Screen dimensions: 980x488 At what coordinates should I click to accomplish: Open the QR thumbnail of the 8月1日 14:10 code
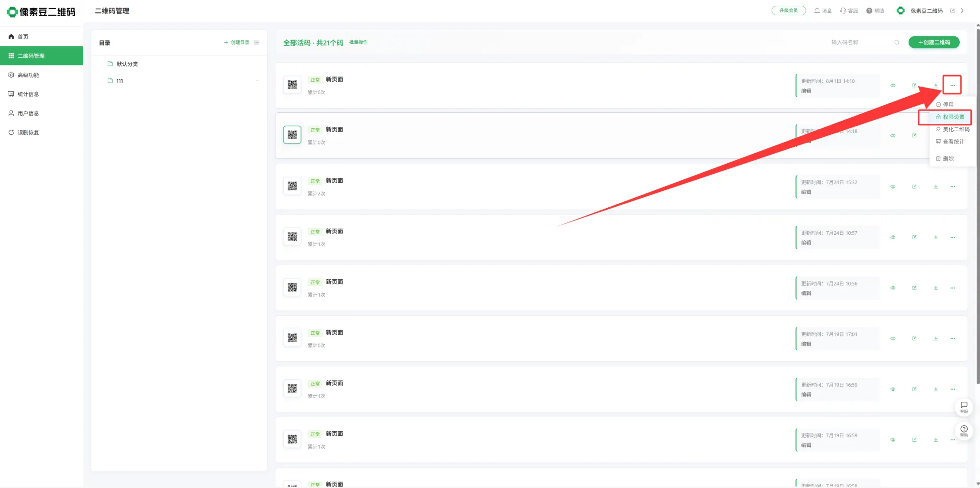tap(292, 85)
